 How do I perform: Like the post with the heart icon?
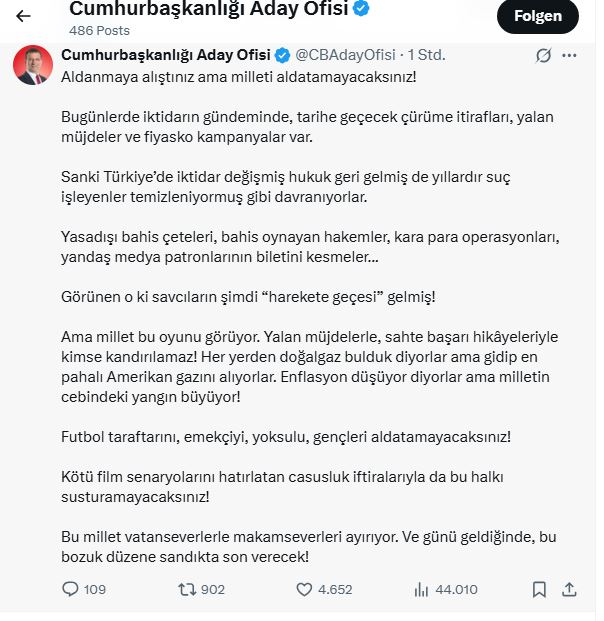[x=305, y=589]
